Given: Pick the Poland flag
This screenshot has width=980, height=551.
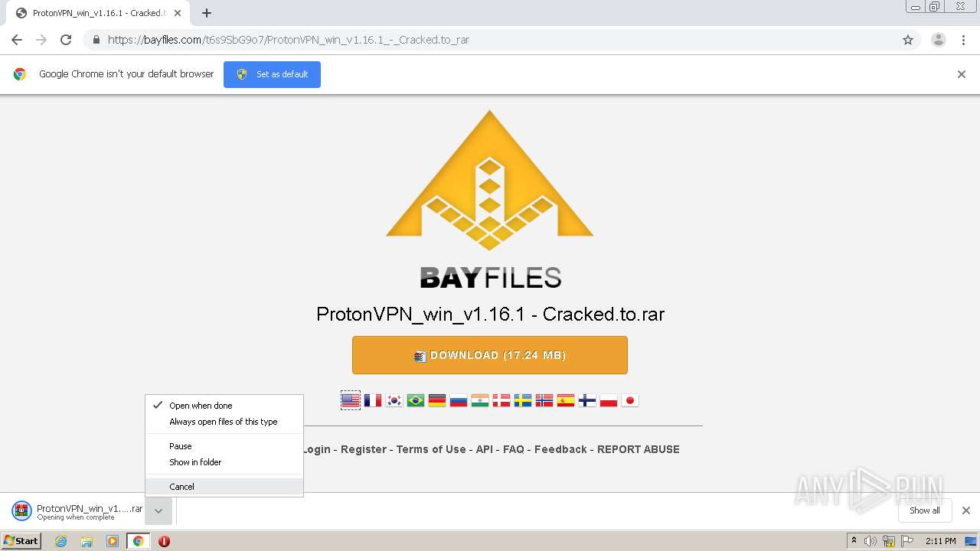Looking at the screenshot, I should [x=609, y=400].
